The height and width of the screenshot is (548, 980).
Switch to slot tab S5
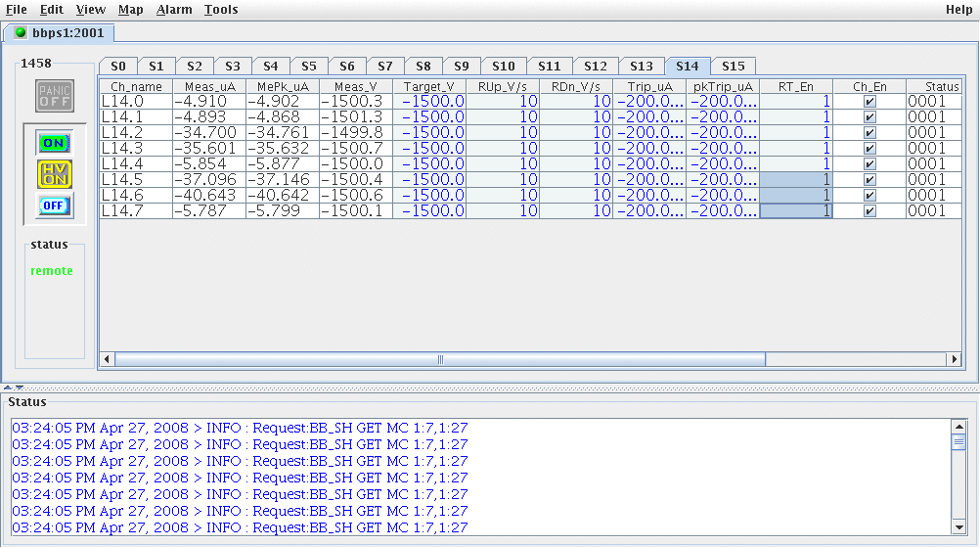[x=309, y=67]
